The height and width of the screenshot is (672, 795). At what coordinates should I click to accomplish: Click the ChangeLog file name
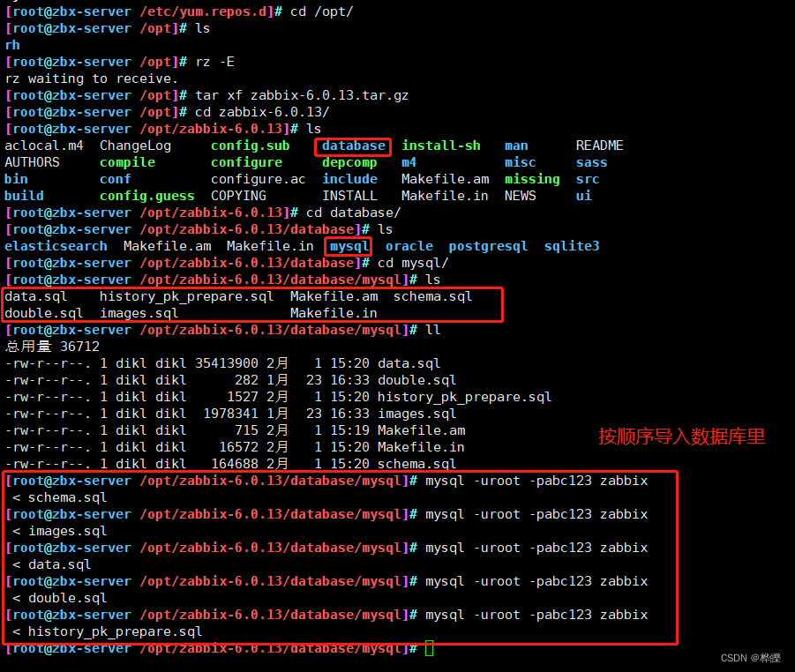tap(135, 146)
